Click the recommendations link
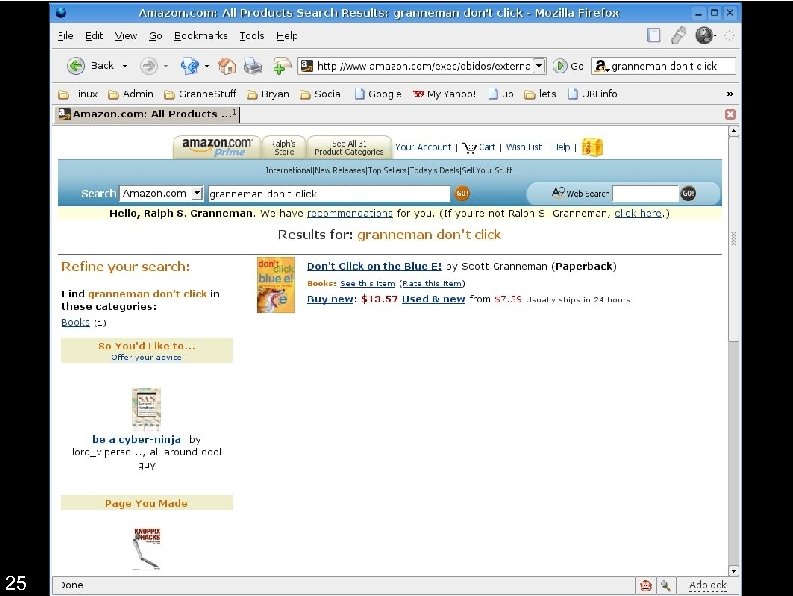The height and width of the screenshot is (596, 793). pos(349,214)
